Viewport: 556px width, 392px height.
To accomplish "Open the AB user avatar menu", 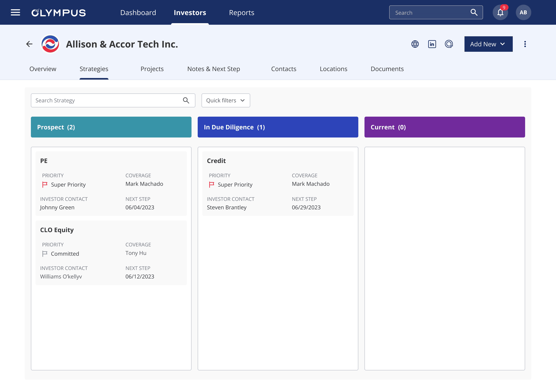I will point(523,12).
